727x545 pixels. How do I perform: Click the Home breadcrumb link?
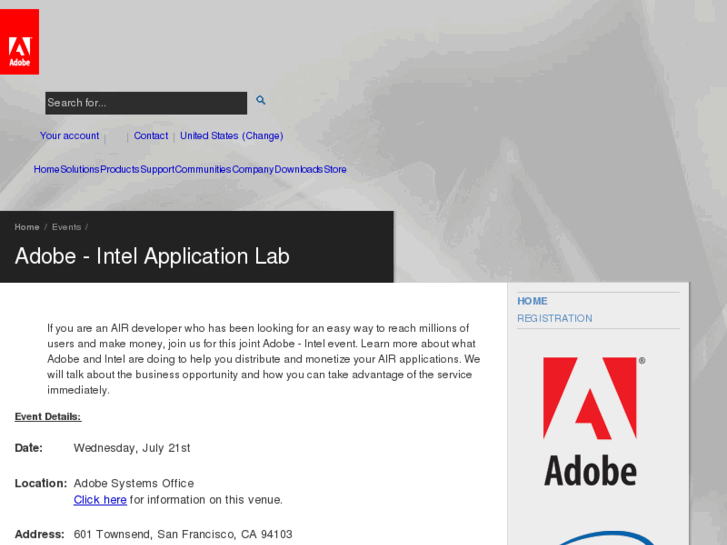pos(27,227)
